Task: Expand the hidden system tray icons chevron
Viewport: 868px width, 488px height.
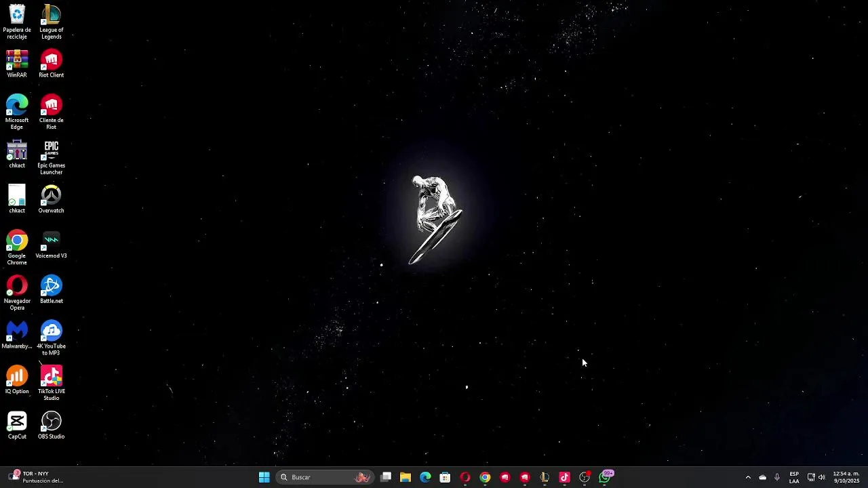Action: tap(748, 477)
